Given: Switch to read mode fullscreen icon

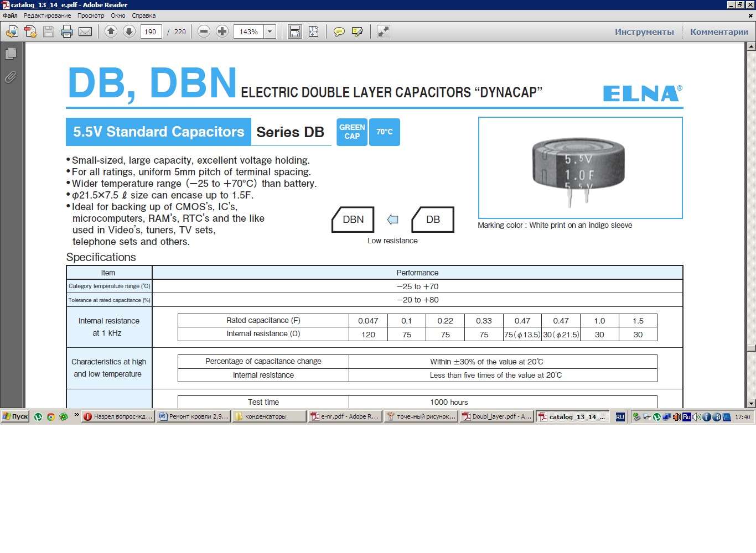Looking at the screenshot, I should pyautogui.click(x=383, y=32).
